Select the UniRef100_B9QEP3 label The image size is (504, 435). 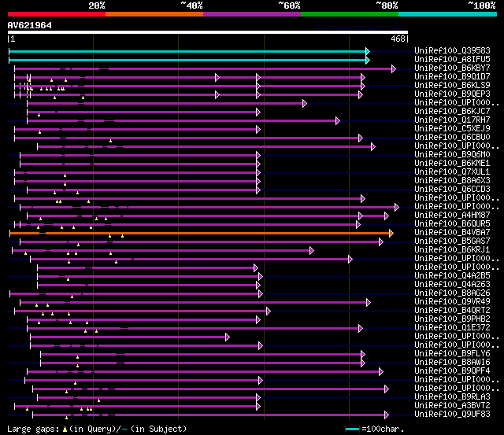[x=452, y=94]
